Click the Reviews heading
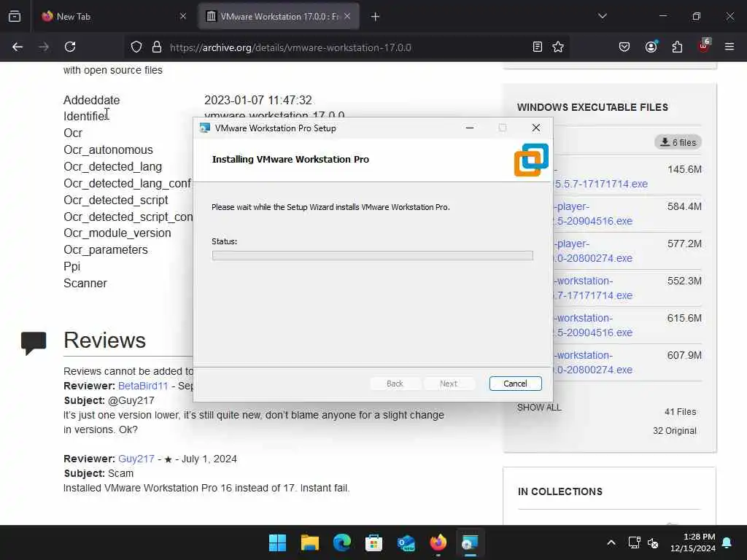The image size is (747, 560). pos(105,340)
